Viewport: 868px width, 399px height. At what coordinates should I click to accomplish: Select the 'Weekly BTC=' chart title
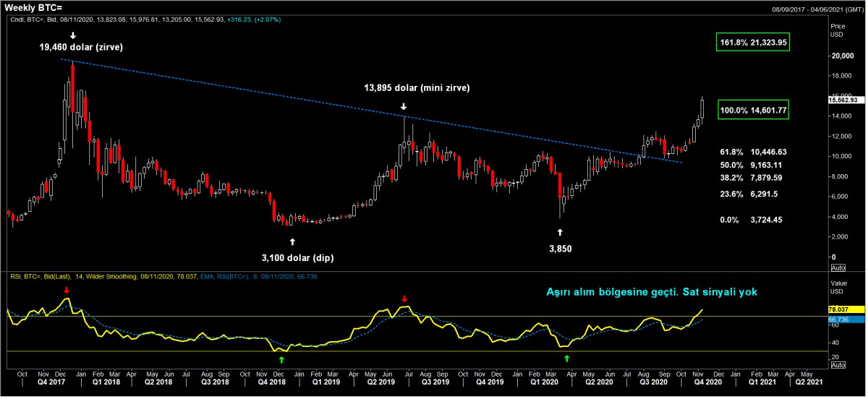pos(34,7)
